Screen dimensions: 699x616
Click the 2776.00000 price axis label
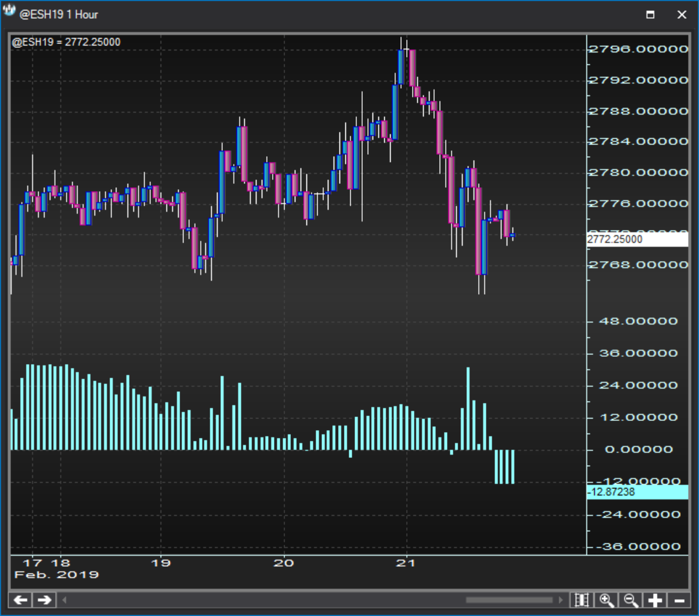[638, 203]
